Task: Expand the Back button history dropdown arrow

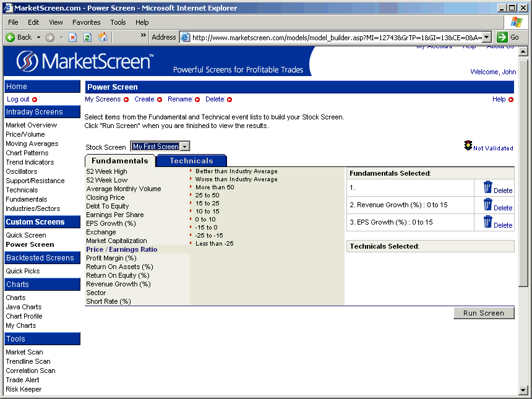Action: 38,36
